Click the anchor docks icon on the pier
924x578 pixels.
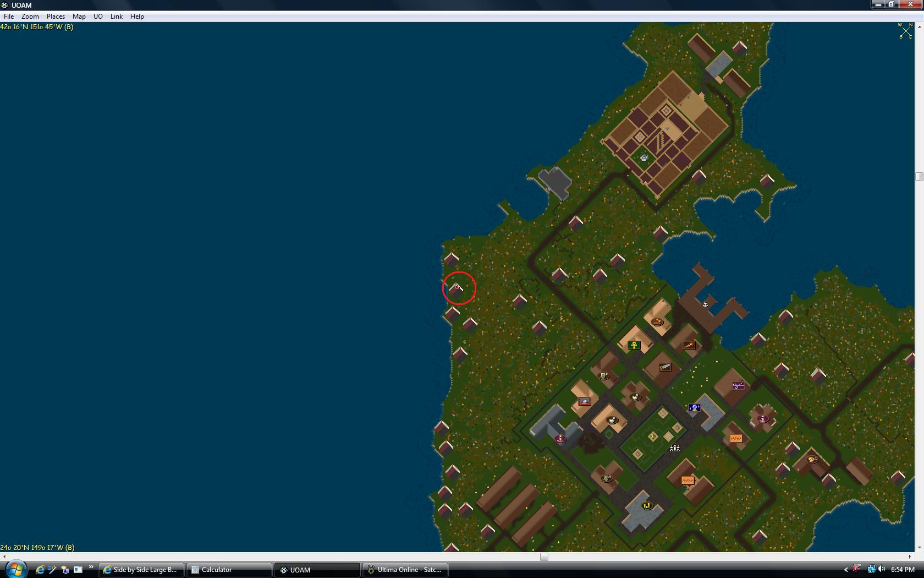point(705,304)
